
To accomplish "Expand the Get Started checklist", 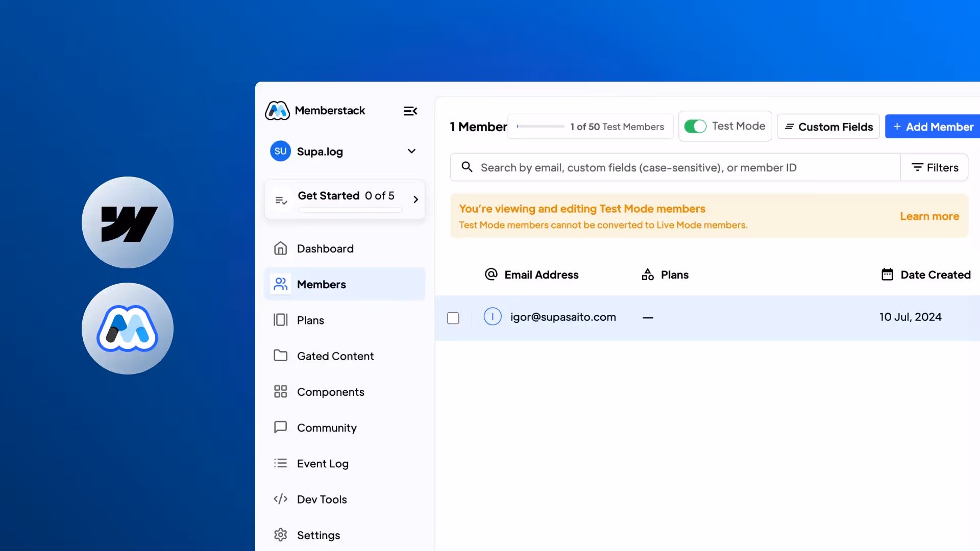I will point(415,199).
